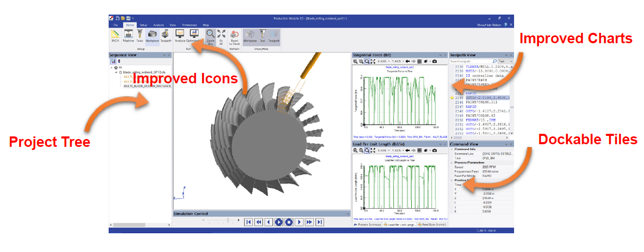
Task: Take a snapshot of the Tangential Force chart
Action: click(435, 61)
